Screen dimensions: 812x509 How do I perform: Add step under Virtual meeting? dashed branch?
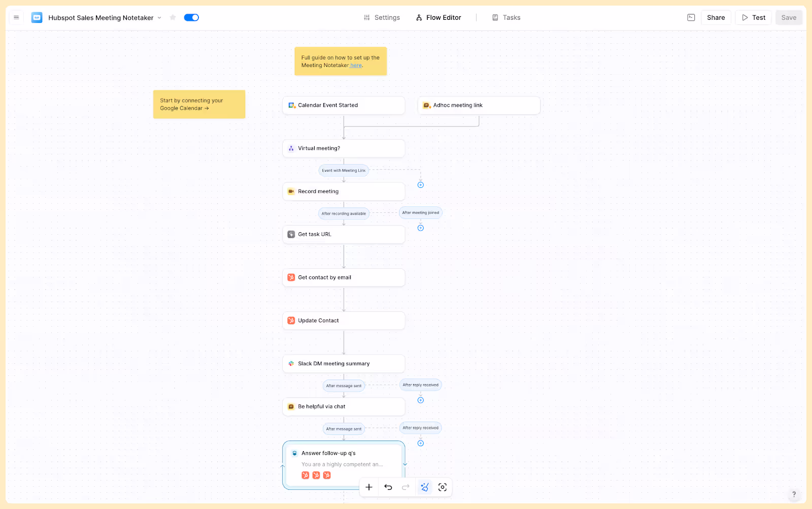[x=421, y=185]
